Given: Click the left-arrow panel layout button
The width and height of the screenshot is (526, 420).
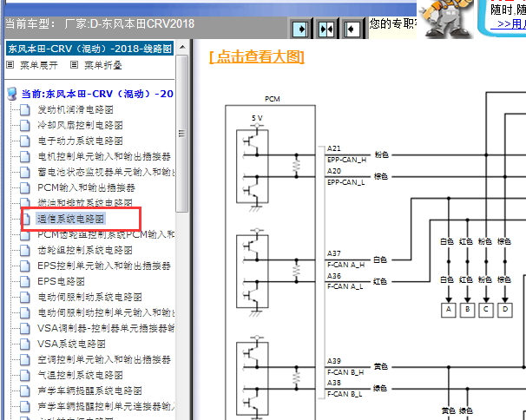Looking at the screenshot, I should (352, 29).
